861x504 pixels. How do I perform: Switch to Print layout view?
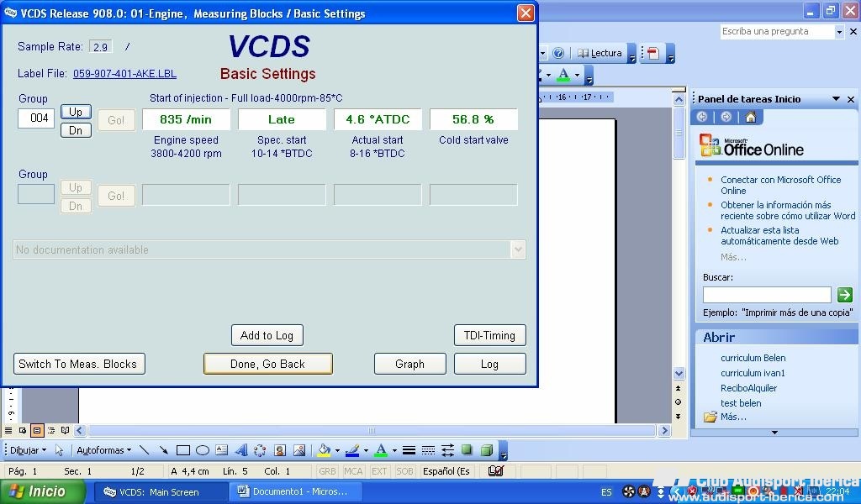click(x=37, y=431)
